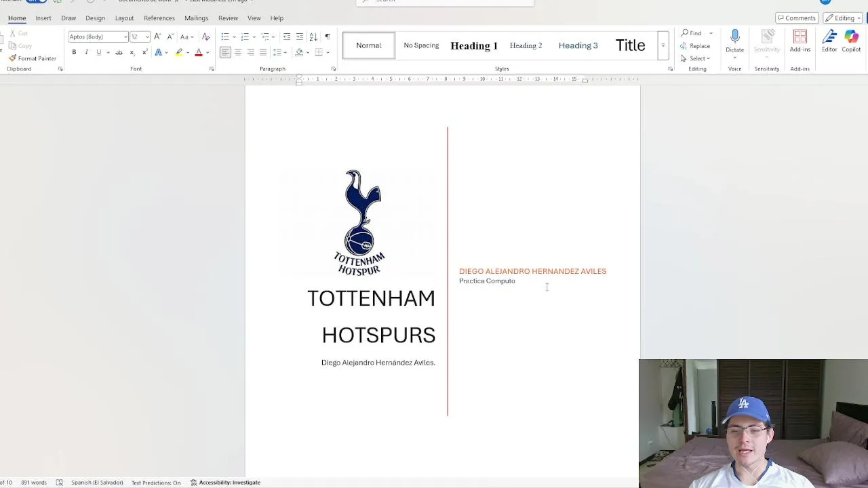Cut the selection
Viewport: 868px width, 488px height.
click(x=18, y=33)
